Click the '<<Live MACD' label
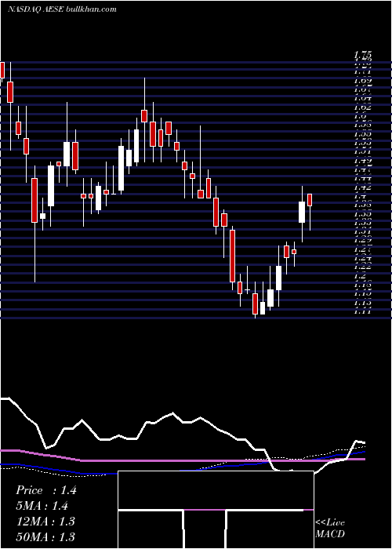 pos(330,529)
